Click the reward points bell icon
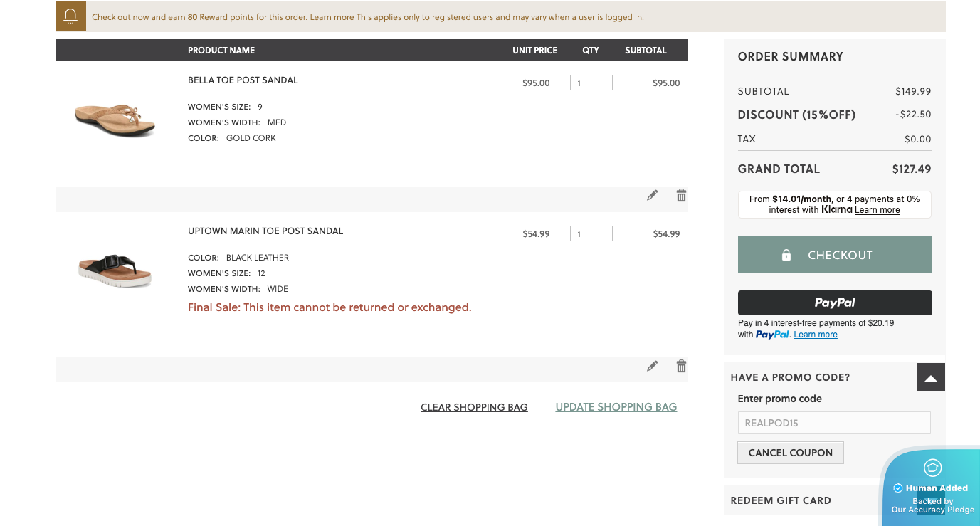Screen dimensions: 980x526 pyautogui.click(x=70, y=16)
